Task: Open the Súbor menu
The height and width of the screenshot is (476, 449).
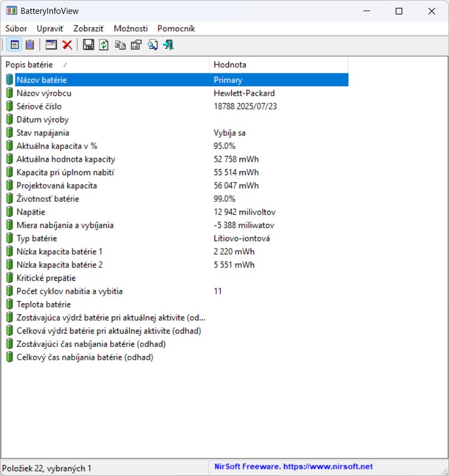Action: [x=16, y=28]
